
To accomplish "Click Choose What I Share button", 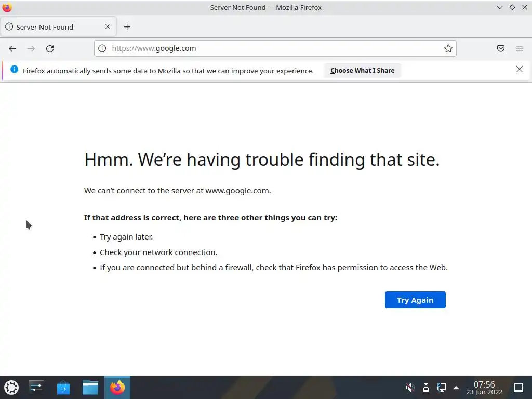I will coord(362,70).
